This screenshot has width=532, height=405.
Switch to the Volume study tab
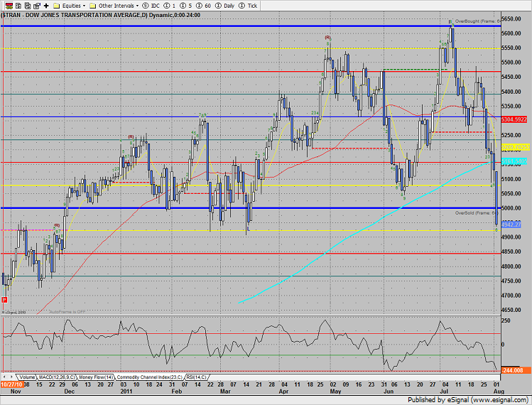(27, 377)
